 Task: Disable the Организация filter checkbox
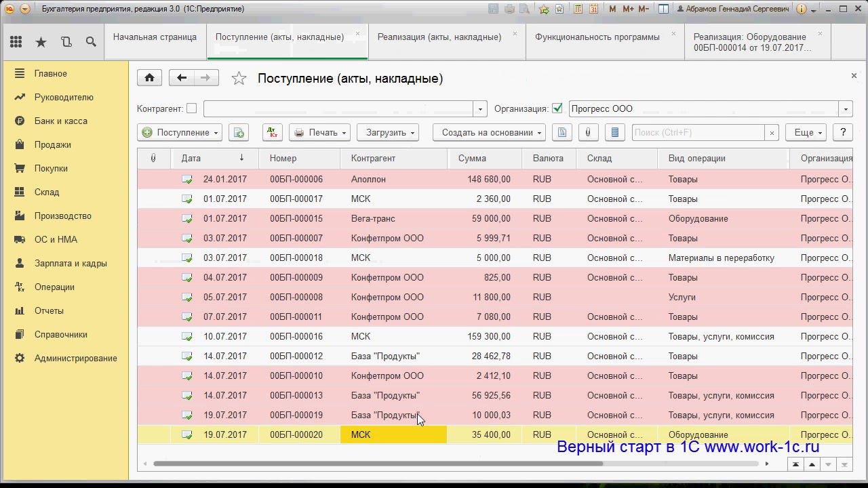tap(557, 108)
